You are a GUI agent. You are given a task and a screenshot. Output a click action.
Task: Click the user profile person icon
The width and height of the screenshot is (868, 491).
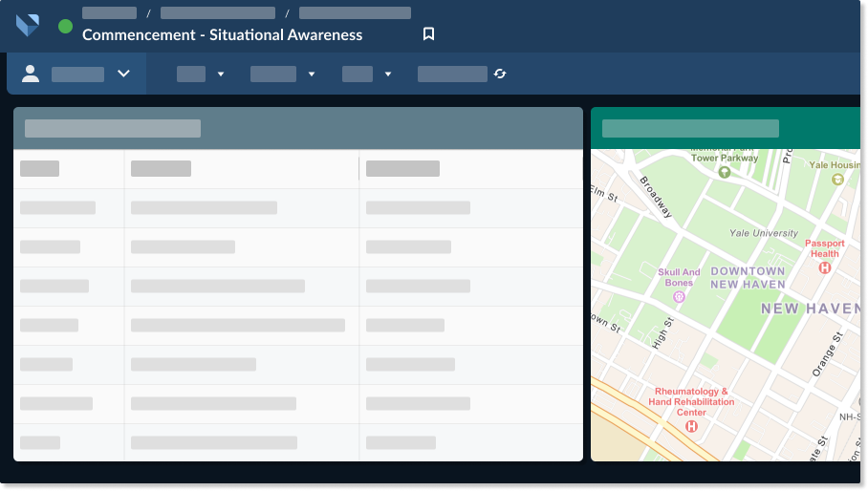31,74
